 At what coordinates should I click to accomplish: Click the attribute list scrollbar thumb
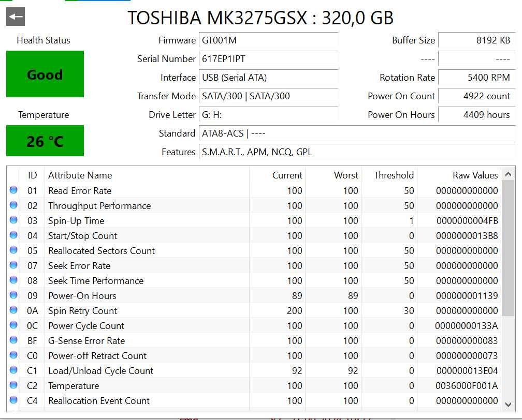pos(508,248)
